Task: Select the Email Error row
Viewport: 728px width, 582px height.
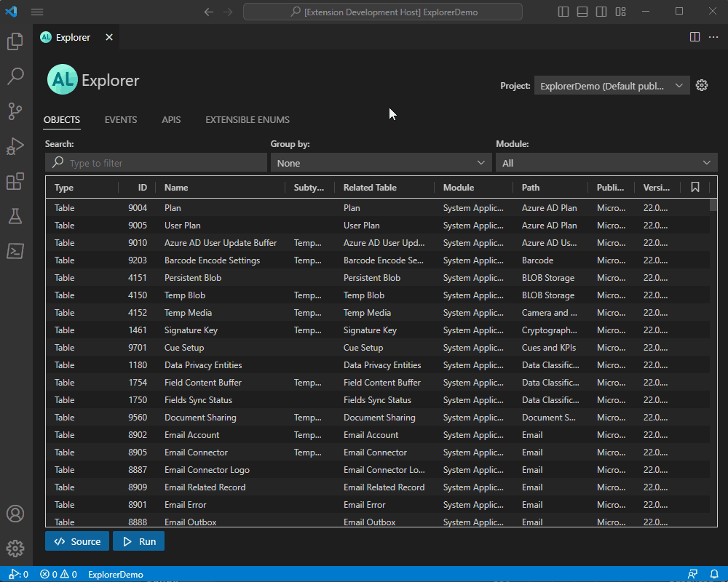Action: coord(377,504)
